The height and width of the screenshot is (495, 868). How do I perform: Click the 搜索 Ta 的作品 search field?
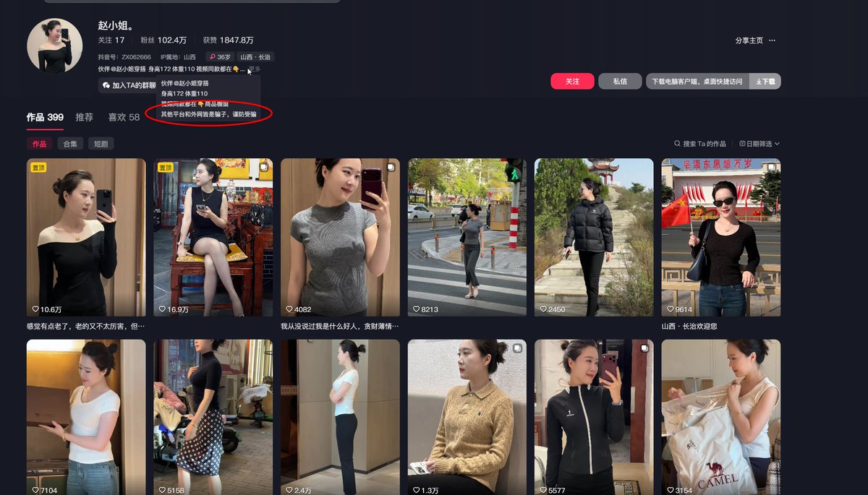699,144
